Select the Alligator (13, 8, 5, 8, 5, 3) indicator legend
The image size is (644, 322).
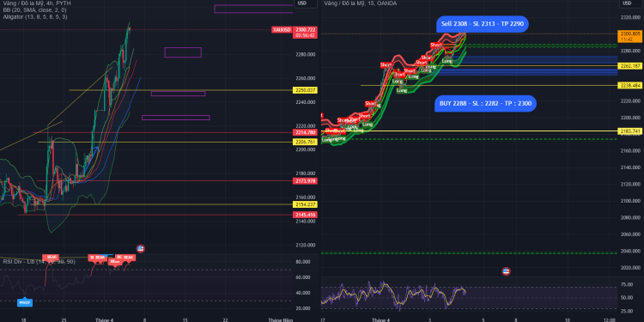click(35, 17)
